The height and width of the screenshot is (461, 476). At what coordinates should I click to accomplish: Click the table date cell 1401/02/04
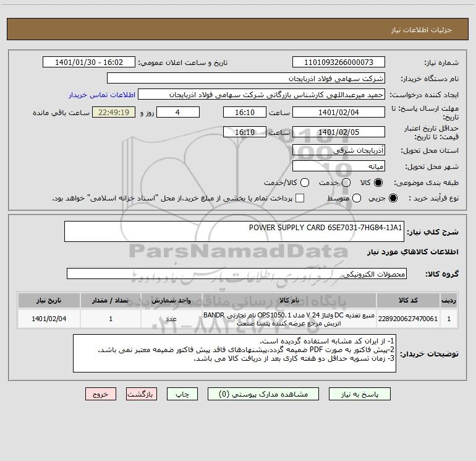[x=49, y=319]
